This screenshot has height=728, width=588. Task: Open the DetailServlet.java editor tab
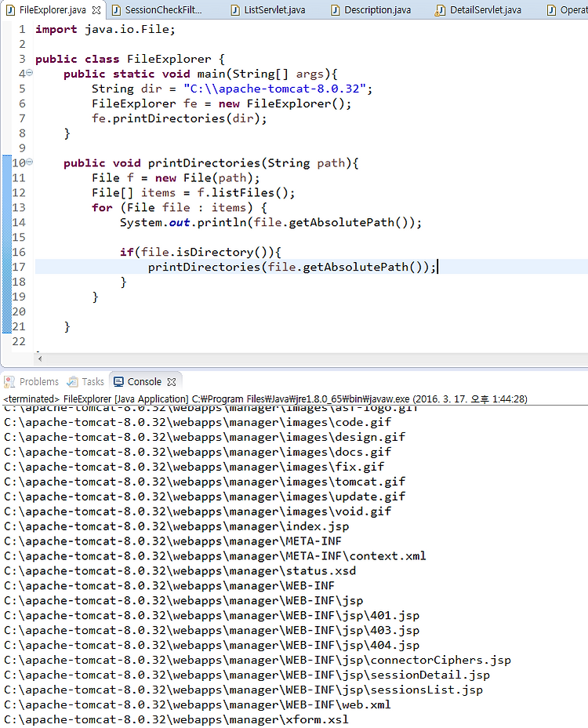pyautogui.click(x=485, y=9)
